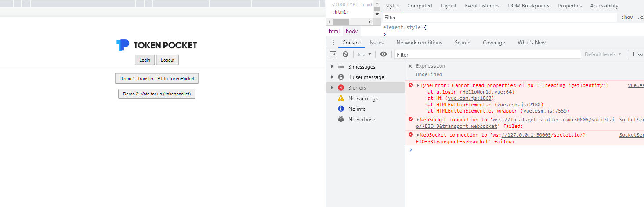Open the Search drawer tab
The image size is (644, 207).
[x=463, y=43]
